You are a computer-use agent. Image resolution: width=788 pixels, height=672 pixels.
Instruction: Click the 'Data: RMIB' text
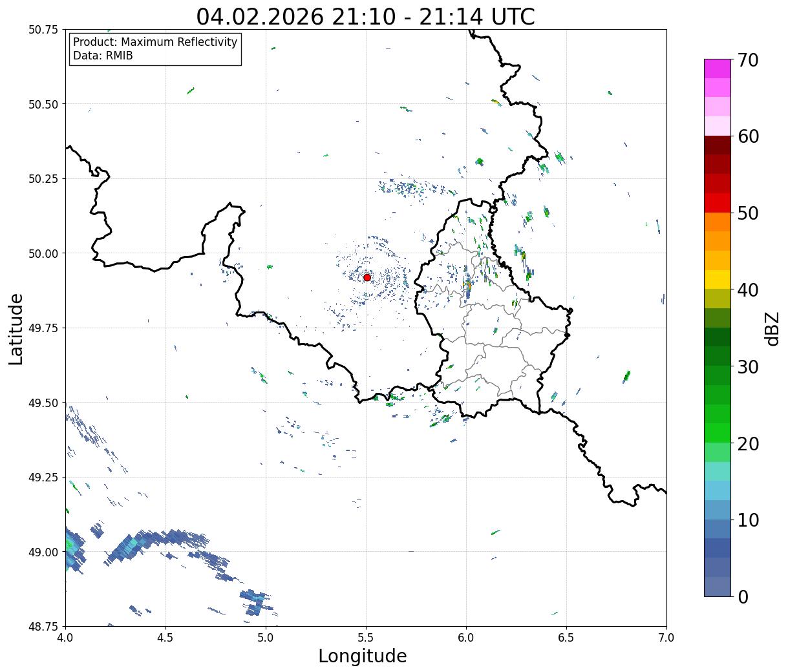coord(103,56)
